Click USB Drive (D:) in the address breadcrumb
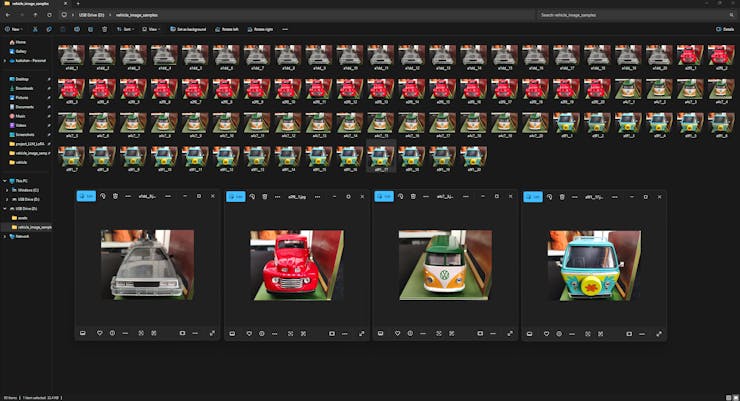Screen dimensions: 740x401 tap(92, 15)
